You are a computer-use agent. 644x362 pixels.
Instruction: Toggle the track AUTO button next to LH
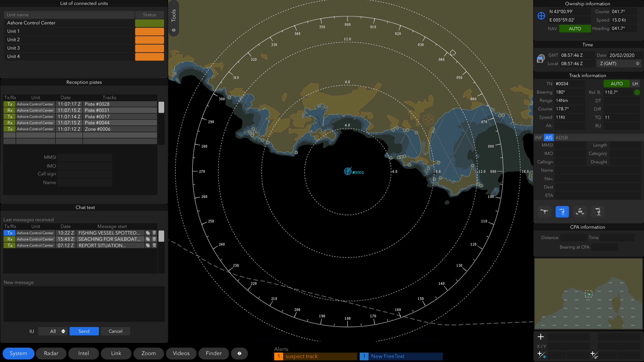(x=617, y=84)
